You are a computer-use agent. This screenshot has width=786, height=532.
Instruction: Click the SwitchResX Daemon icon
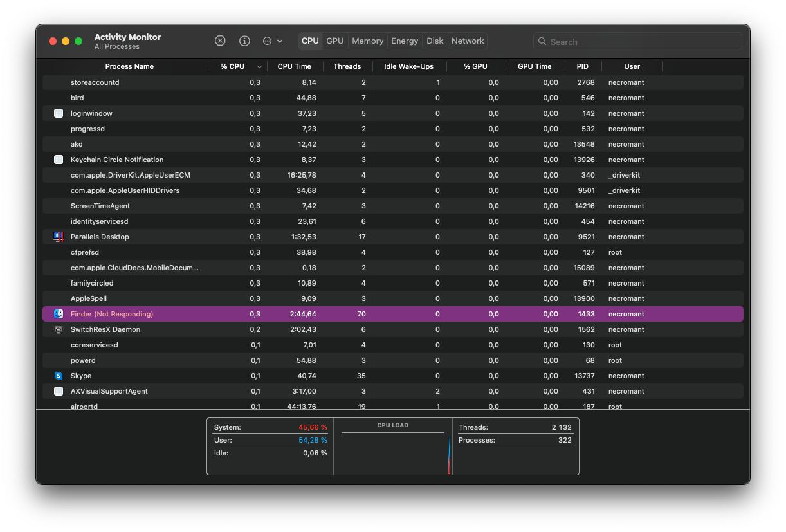tap(59, 329)
